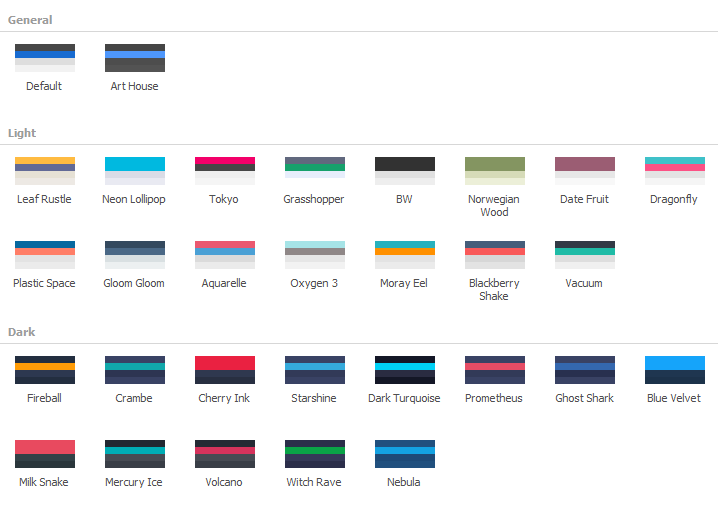Pick the Witch Rave color scheme
The width and height of the screenshot is (718, 509).
pos(314,454)
